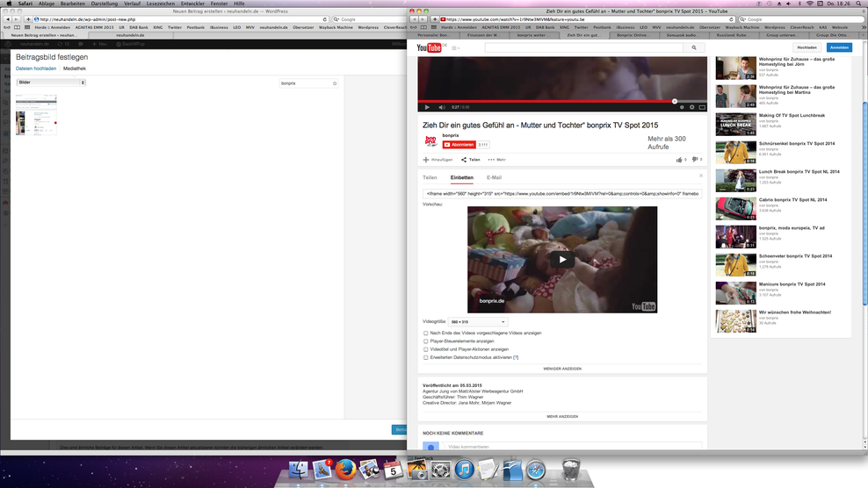Toggle Videotitel und Player-Aktionen anzeigen checkbox
The width and height of the screenshot is (868, 488).
point(426,349)
